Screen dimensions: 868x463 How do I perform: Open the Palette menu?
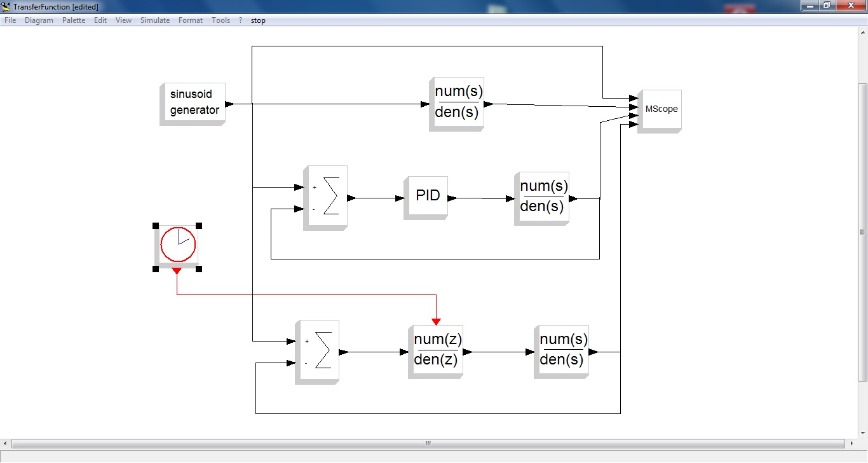[74, 20]
